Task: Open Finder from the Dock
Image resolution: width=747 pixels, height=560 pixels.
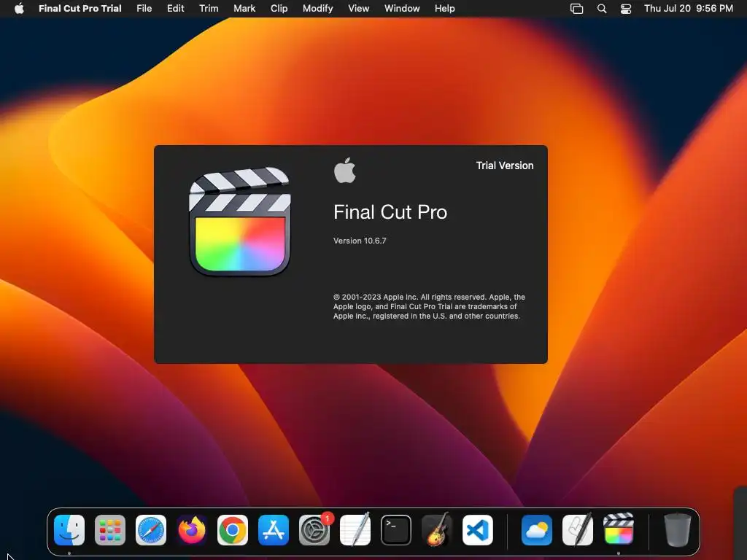Action: tap(69, 530)
